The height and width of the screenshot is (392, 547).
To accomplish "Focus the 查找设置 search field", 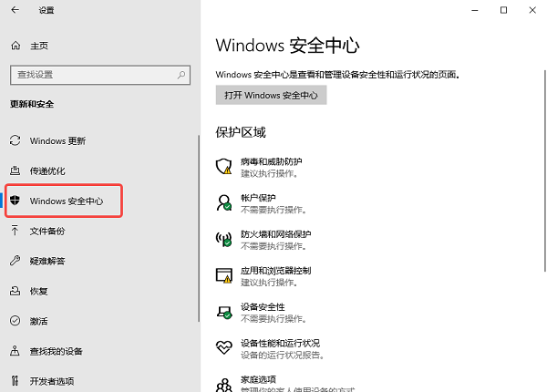I will 100,75.
